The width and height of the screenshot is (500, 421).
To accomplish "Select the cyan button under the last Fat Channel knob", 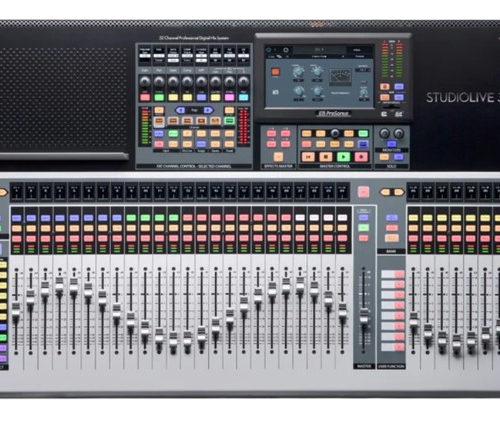I will pyautogui.click(x=243, y=97).
